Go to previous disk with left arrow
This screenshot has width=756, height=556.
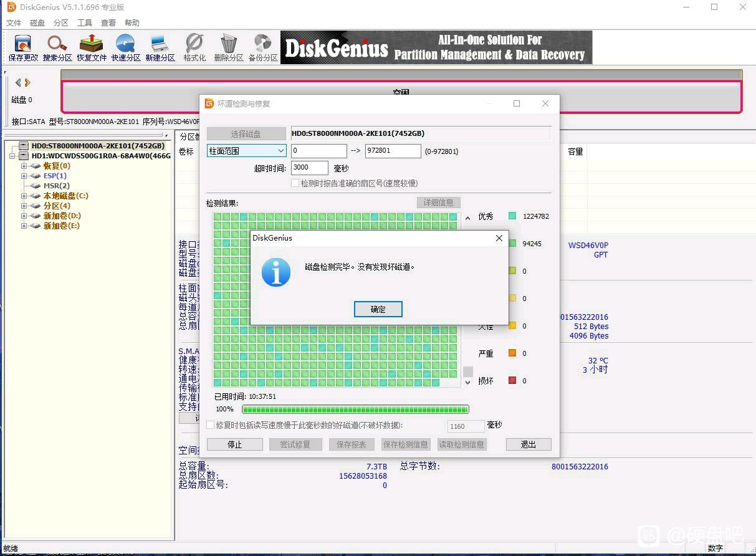[18, 82]
